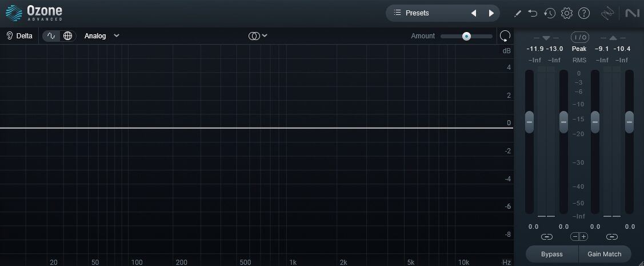Open settings via the gear icon

pos(567,13)
